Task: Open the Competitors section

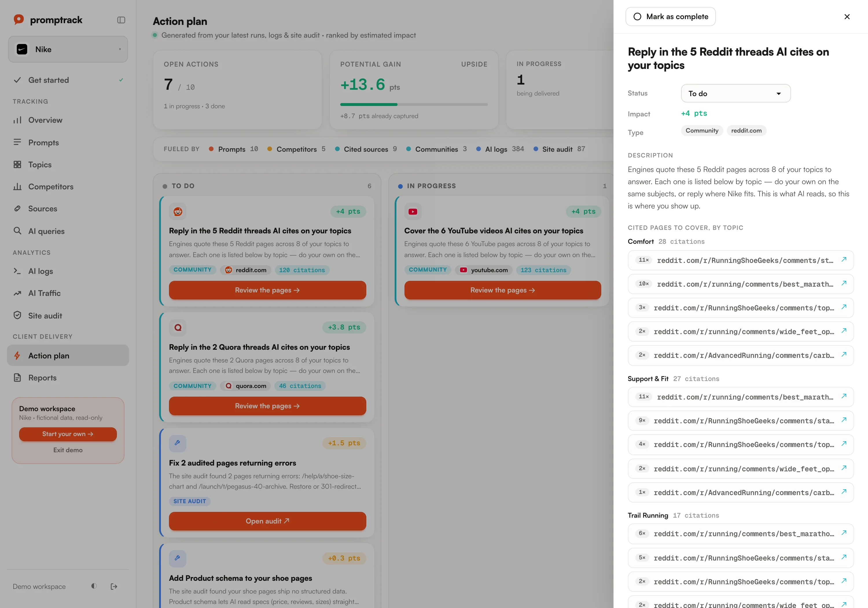Action: tap(68, 186)
